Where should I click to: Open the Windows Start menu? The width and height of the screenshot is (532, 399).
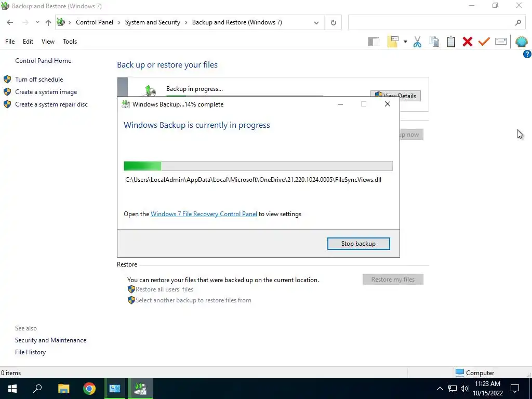(x=12, y=389)
